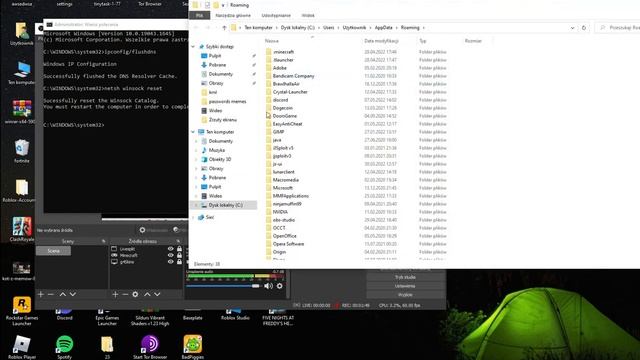Open Ustawienia in OBS controls
Image resolution: width=640 pixels, height=360 pixels.
click(405, 286)
